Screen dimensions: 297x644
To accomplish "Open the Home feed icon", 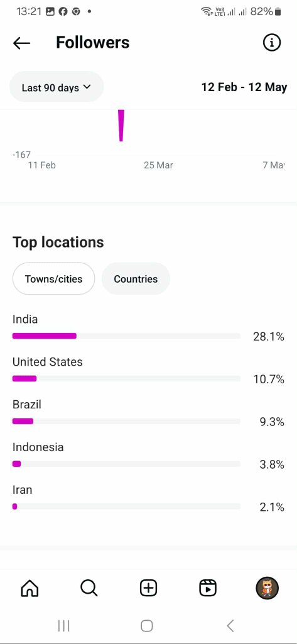I will tap(30, 587).
